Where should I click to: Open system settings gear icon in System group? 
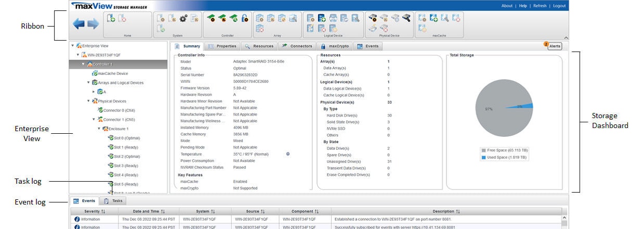point(183,18)
